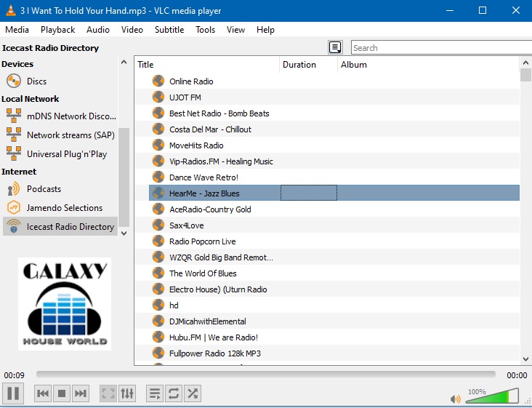Toggle fullscreen video mode
The image size is (532, 408).
(108, 393)
